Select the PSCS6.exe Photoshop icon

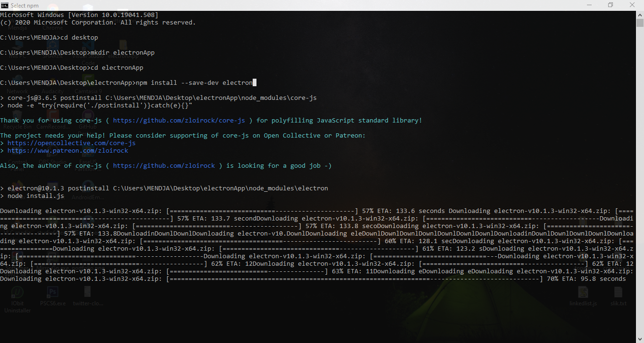(x=53, y=291)
